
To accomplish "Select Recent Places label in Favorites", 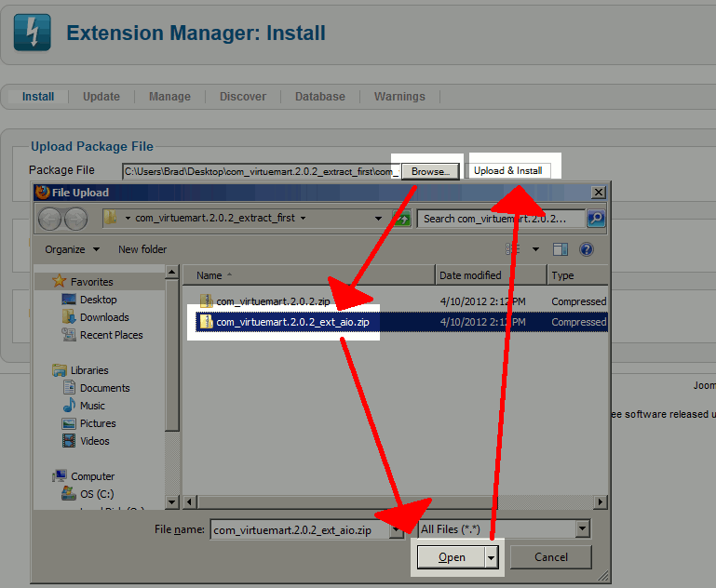I will tap(112, 335).
